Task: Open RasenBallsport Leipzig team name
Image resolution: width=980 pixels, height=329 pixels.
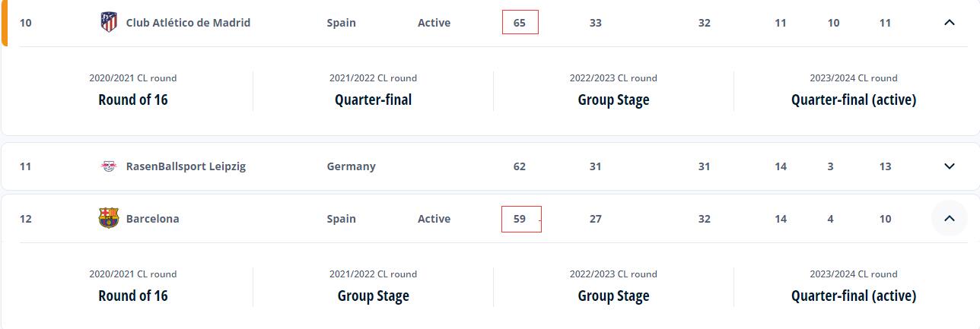Action: coord(186,166)
